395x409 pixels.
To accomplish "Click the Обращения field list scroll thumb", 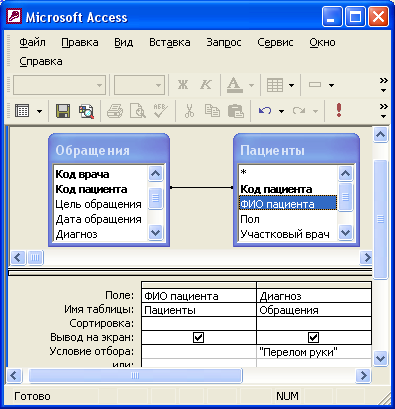I will (x=155, y=198).
